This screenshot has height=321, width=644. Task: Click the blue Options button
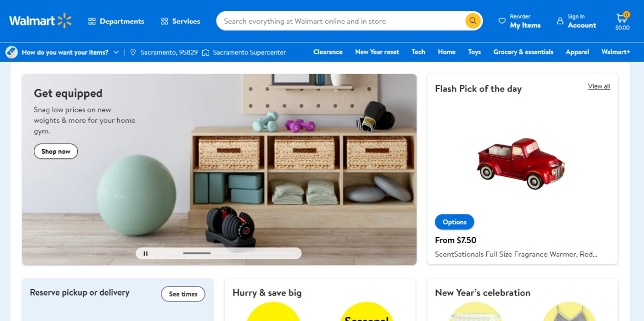click(454, 222)
